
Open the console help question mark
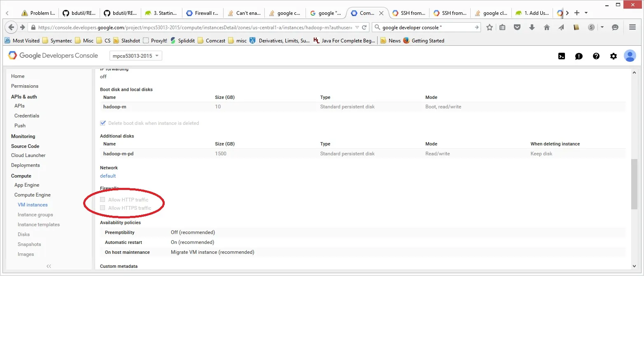pyautogui.click(x=596, y=56)
